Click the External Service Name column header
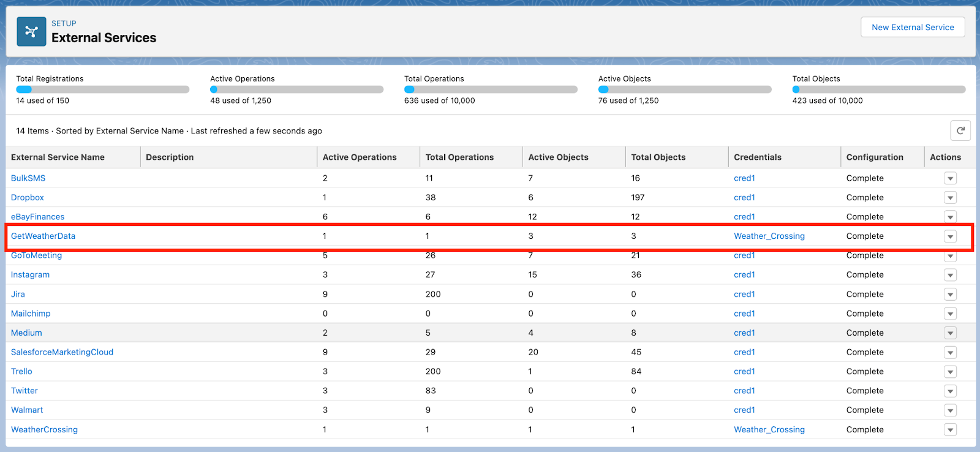980x452 pixels. [73, 157]
